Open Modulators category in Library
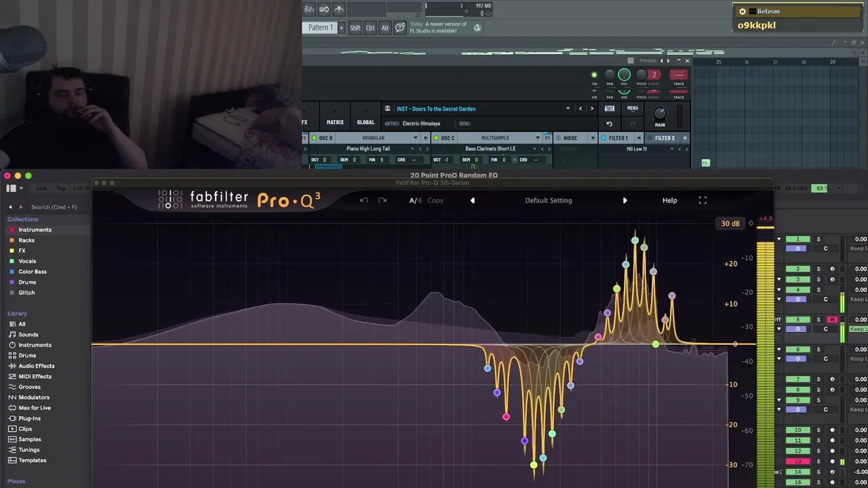 point(33,398)
